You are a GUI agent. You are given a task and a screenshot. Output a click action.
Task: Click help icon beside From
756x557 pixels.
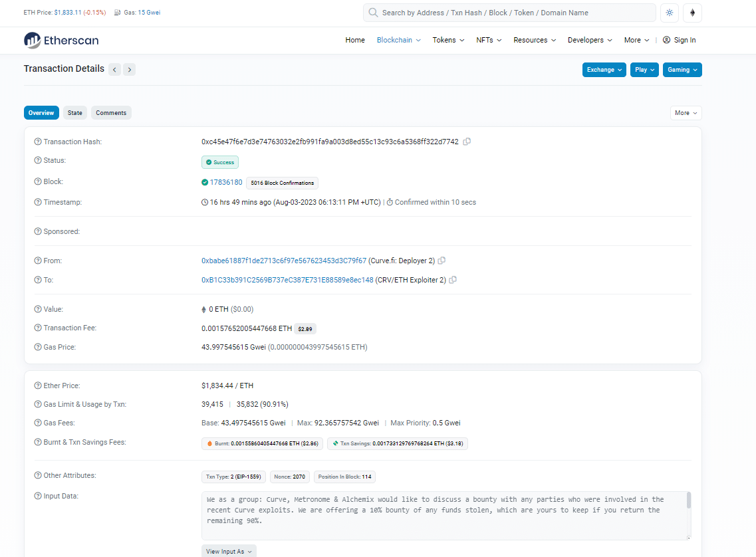click(38, 261)
